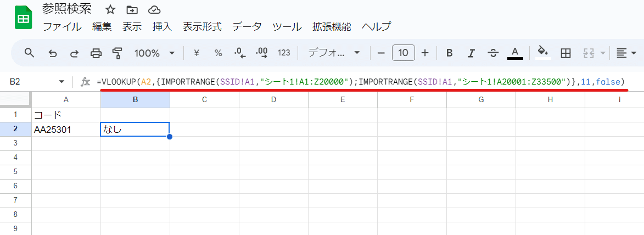Click the print icon

pyautogui.click(x=96, y=53)
